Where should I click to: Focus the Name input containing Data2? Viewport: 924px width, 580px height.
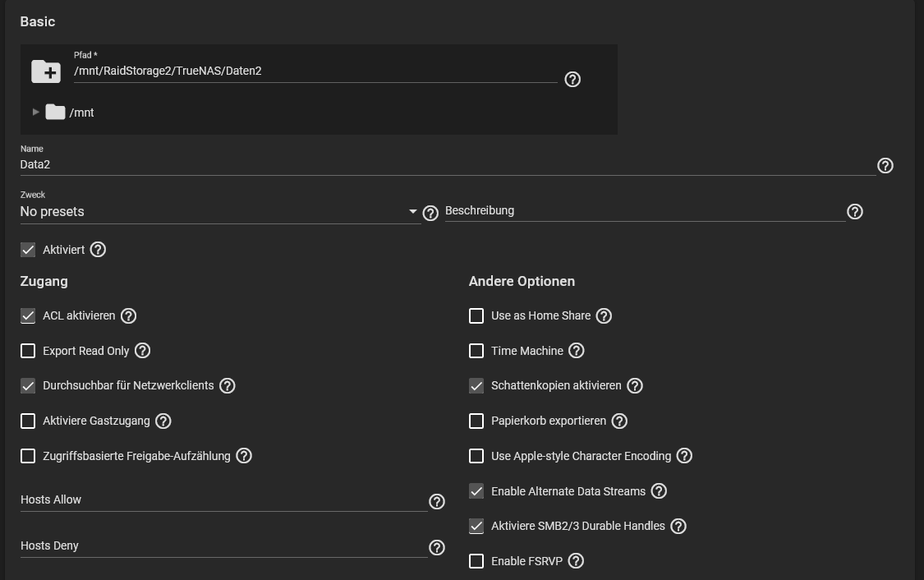[x=448, y=164]
